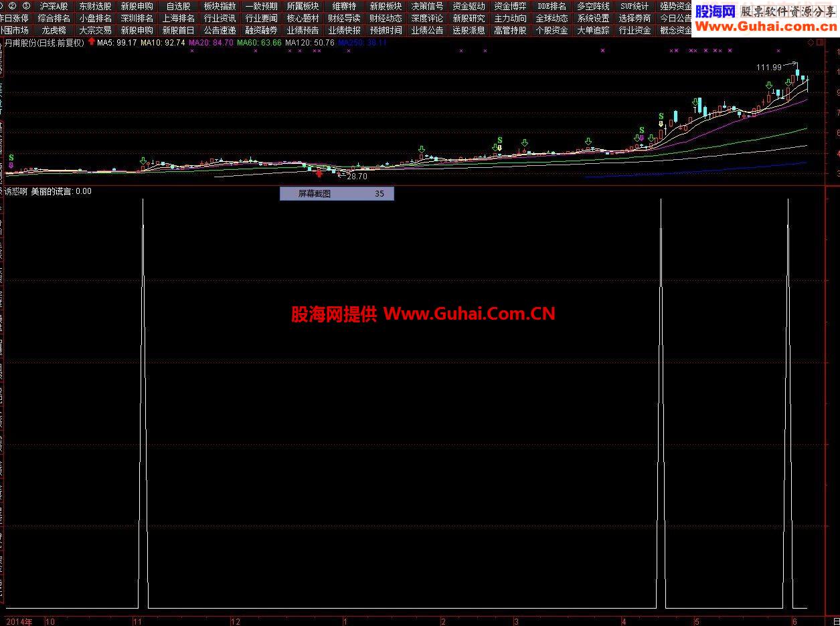This screenshot has width=840, height=626.
Task: Open 公告速递 announcements
Action: click(x=220, y=30)
